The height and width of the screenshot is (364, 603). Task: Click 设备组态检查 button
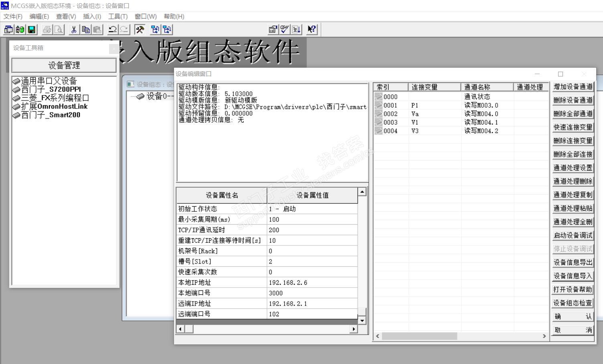573,303
